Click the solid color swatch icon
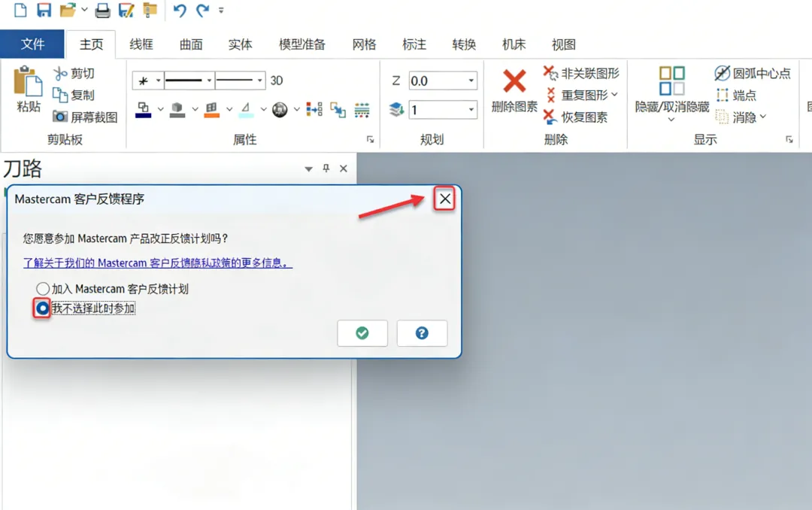 pyautogui.click(x=177, y=110)
